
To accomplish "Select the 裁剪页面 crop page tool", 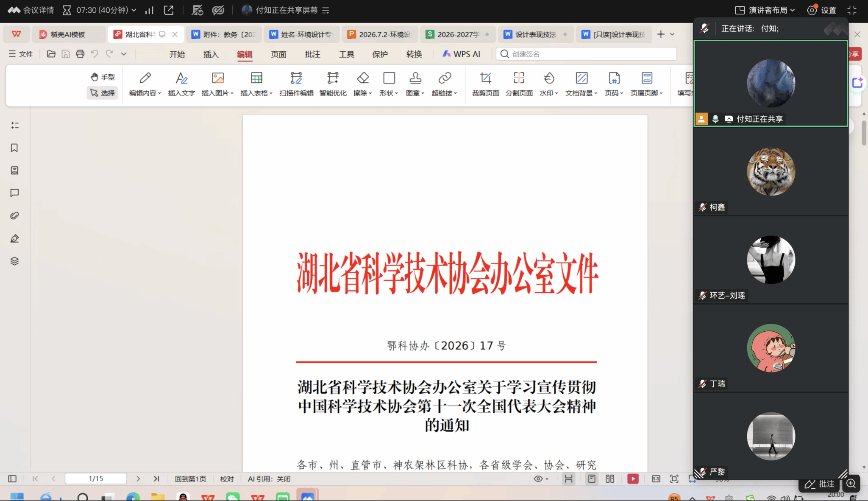I will click(x=485, y=84).
